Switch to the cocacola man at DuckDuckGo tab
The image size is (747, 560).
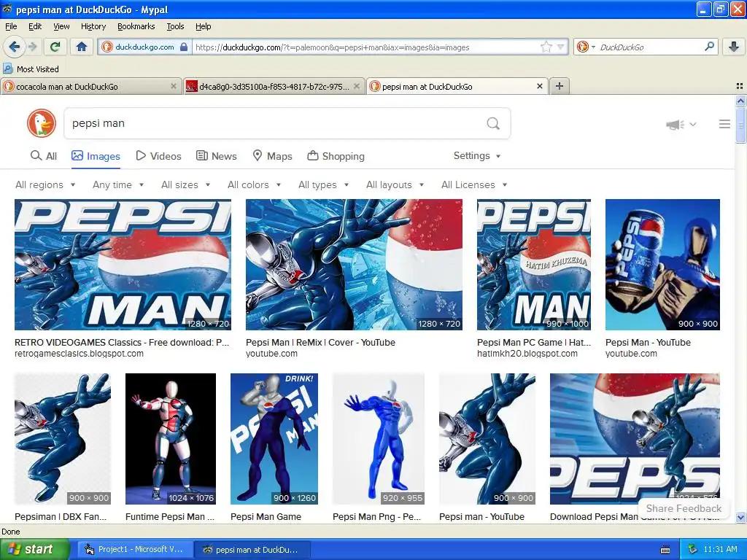(x=90, y=86)
